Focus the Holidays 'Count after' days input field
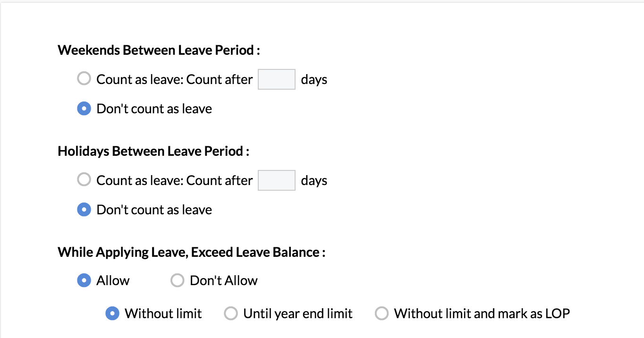 [x=276, y=180]
